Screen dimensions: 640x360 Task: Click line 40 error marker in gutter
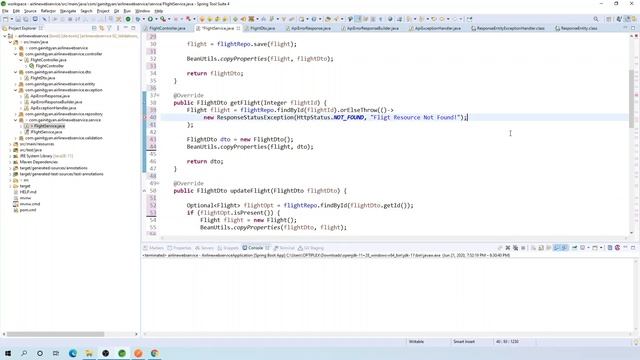(x=144, y=118)
